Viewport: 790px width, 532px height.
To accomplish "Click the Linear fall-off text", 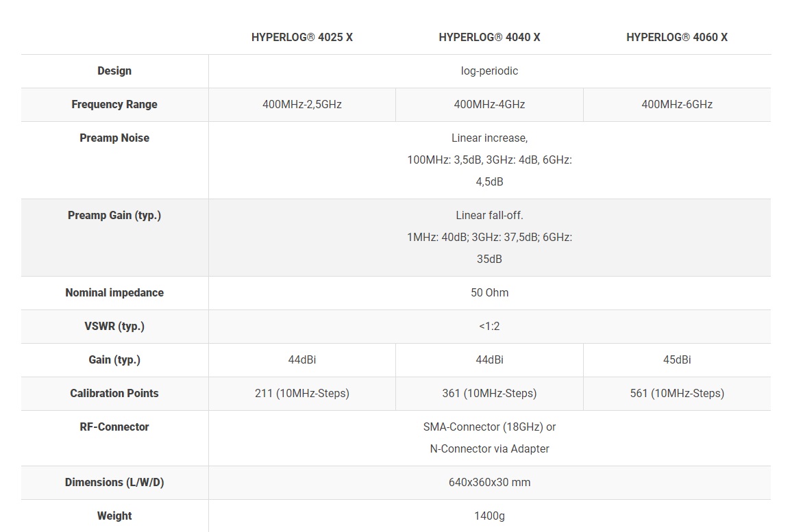I will [x=489, y=216].
